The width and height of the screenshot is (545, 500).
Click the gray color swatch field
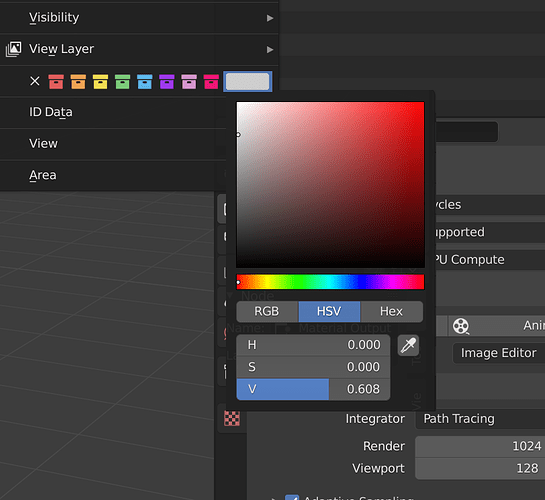click(247, 82)
